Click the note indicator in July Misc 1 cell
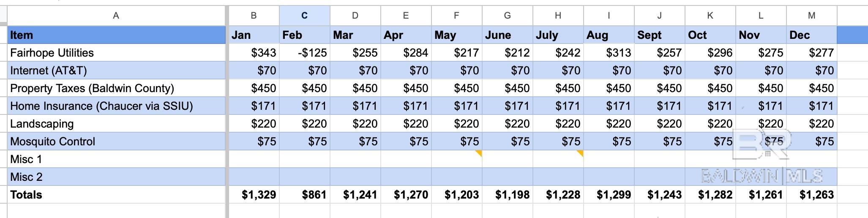Image resolution: width=868 pixels, height=218 pixels. (x=580, y=153)
